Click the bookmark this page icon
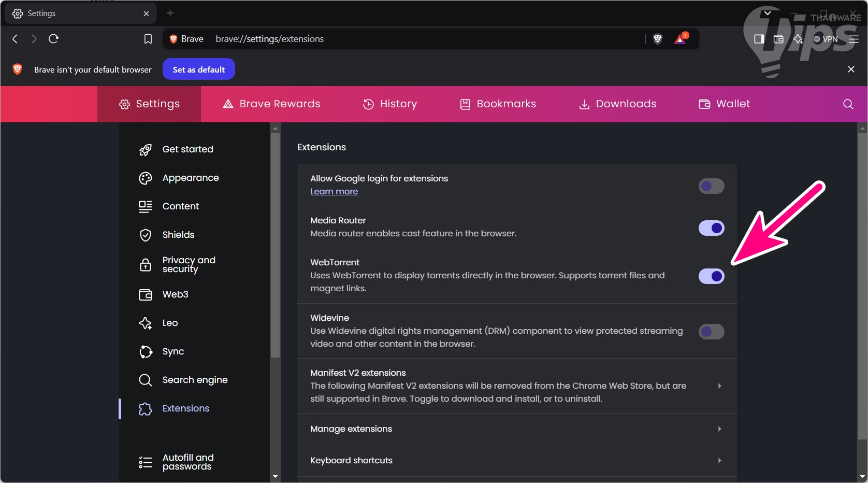 pos(148,39)
